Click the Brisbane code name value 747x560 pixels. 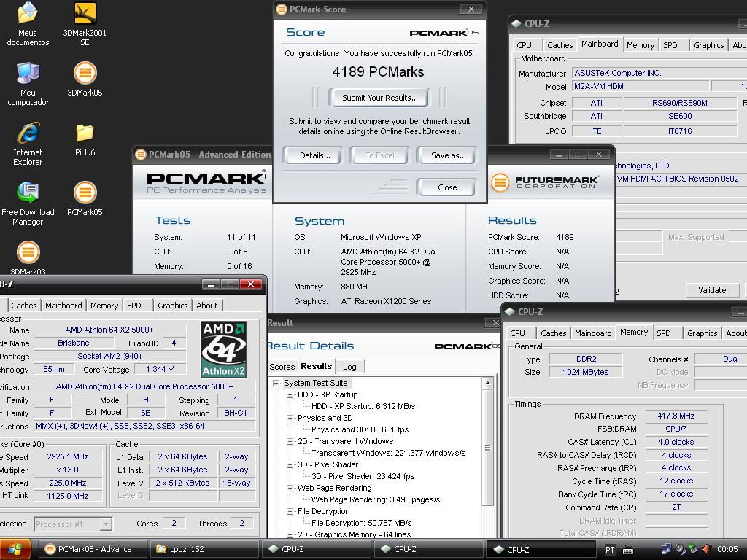point(74,343)
